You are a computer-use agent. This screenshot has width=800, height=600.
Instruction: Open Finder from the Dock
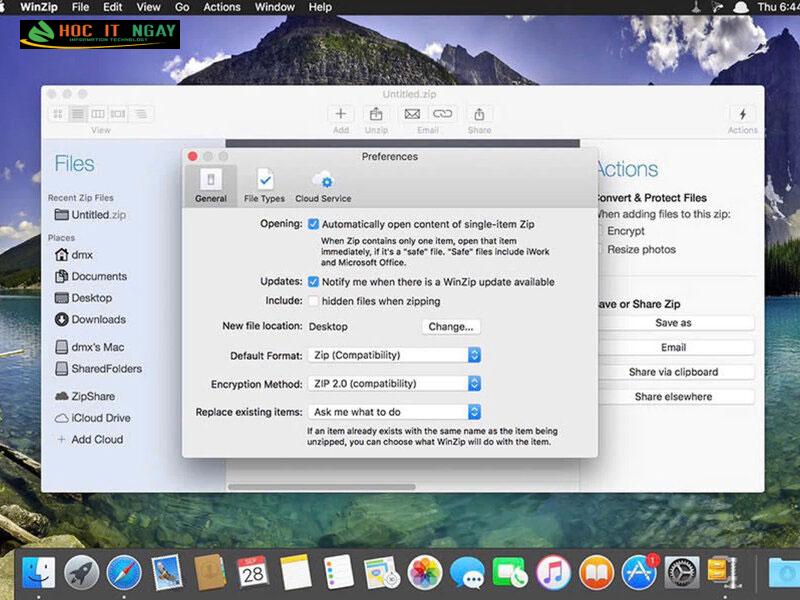pyautogui.click(x=39, y=572)
